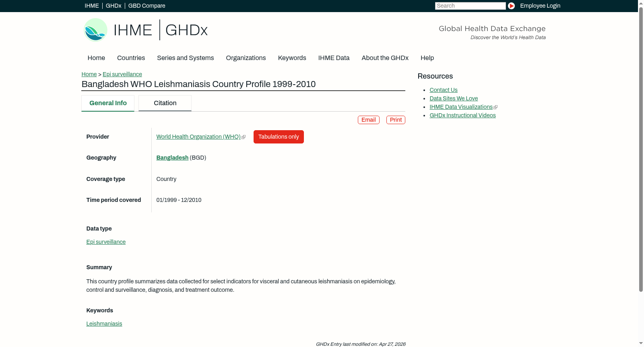The image size is (644, 347).
Task: Click the Print button
Action: click(396, 120)
